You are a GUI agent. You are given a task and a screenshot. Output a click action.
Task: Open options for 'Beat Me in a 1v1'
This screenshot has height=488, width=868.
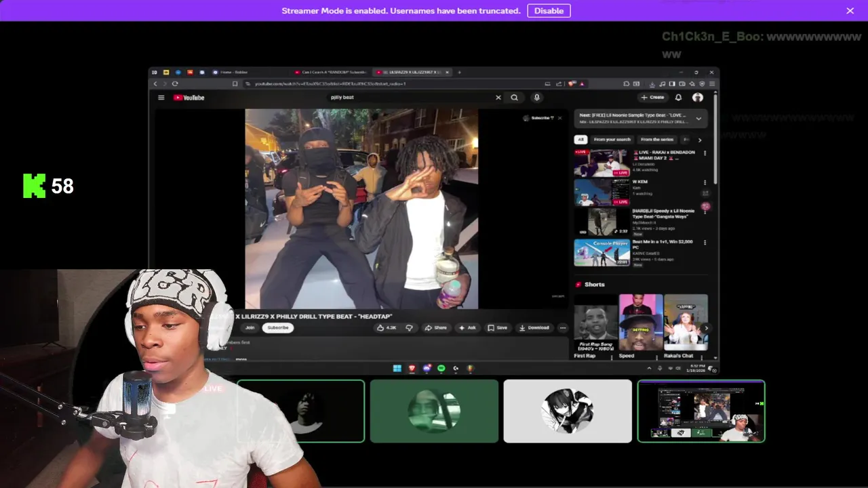(705, 243)
